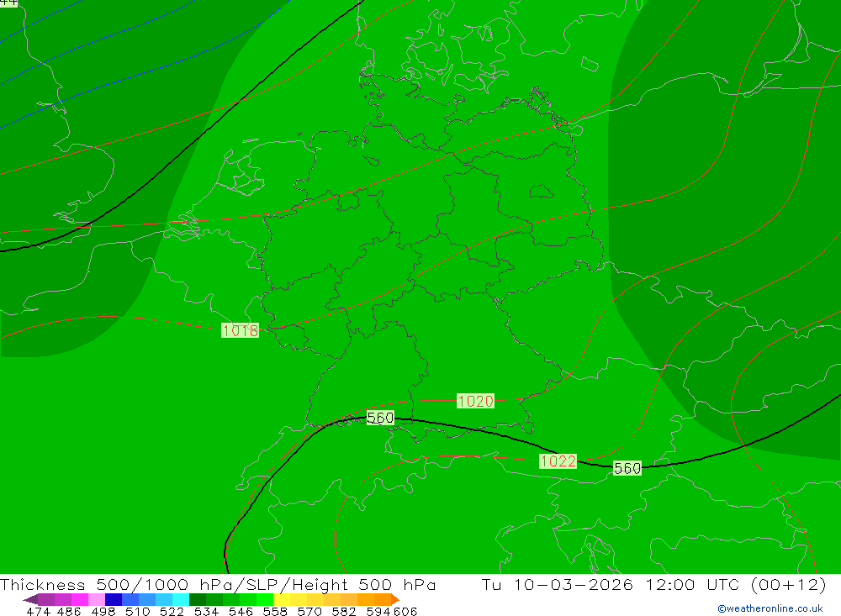Click the 546 legend scale value
The image size is (841, 616).
(x=241, y=611)
